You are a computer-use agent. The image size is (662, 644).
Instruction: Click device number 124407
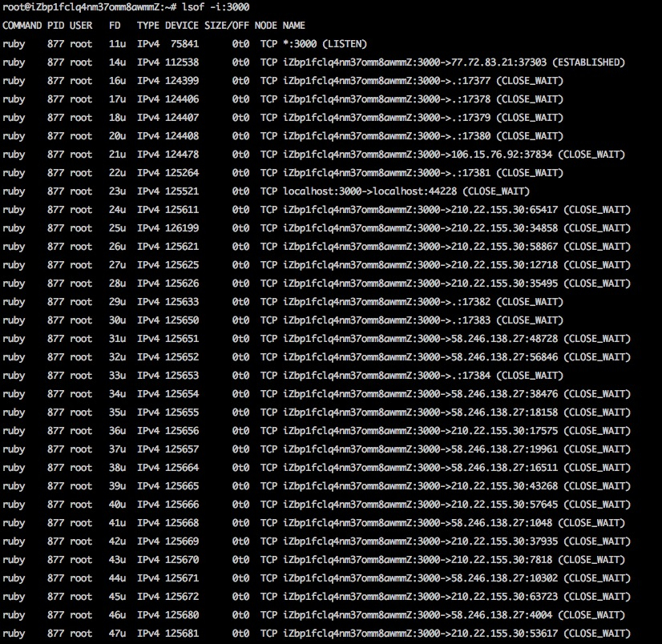point(182,118)
